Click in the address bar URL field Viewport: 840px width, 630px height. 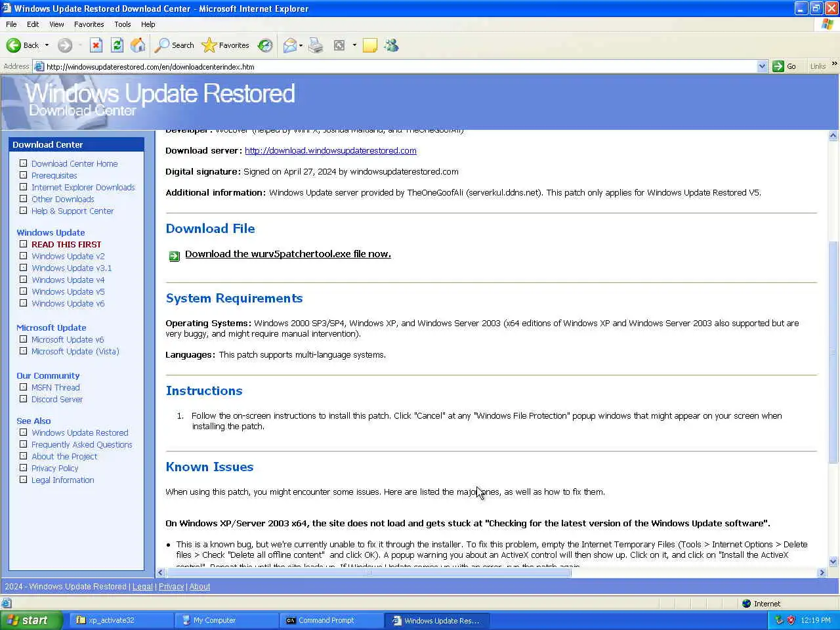click(400, 66)
